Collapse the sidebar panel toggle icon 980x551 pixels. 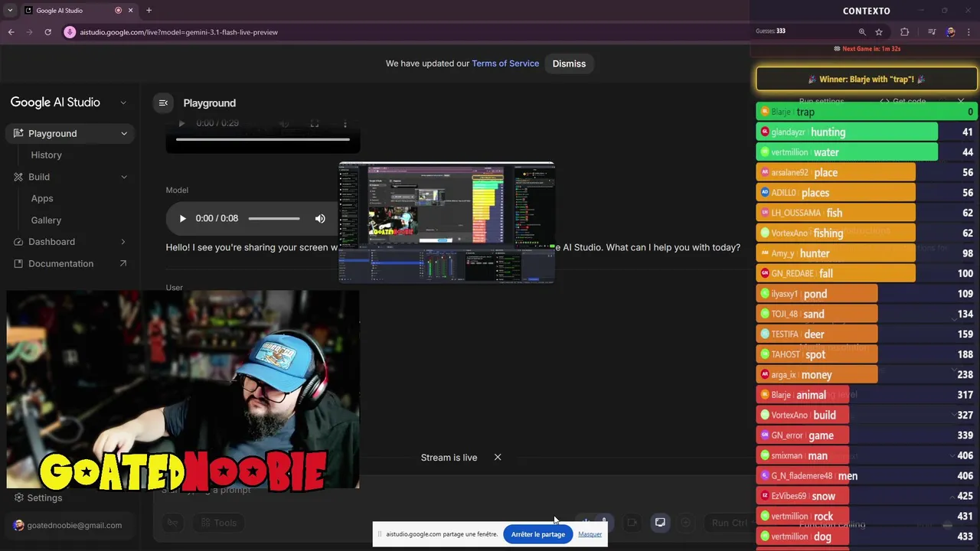click(x=163, y=103)
